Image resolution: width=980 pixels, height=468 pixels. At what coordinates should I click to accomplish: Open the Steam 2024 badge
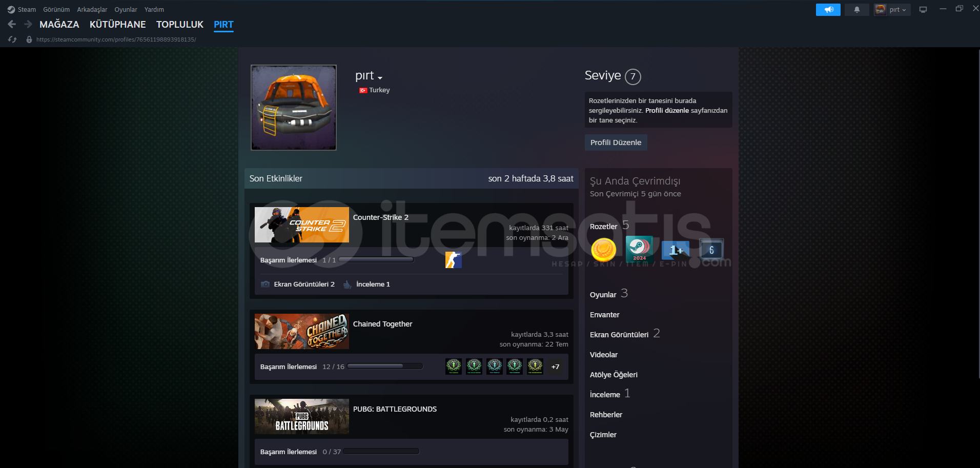coord(640,250)
